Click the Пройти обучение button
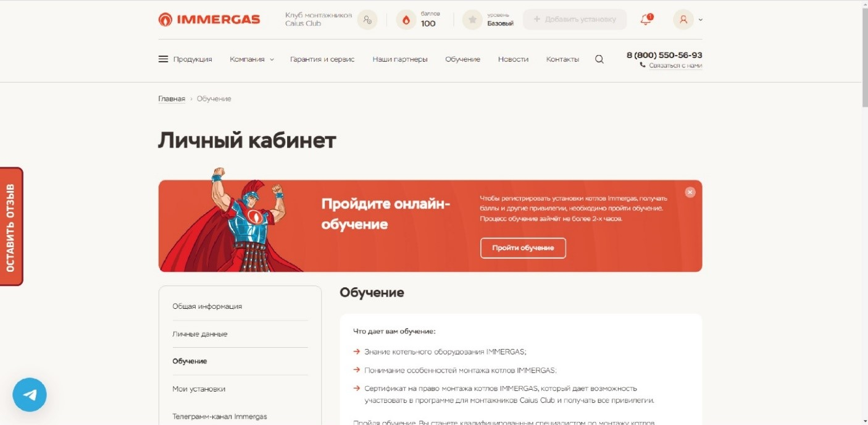The image size is (868, 425). pyautogui.click(x=523, y=248)
